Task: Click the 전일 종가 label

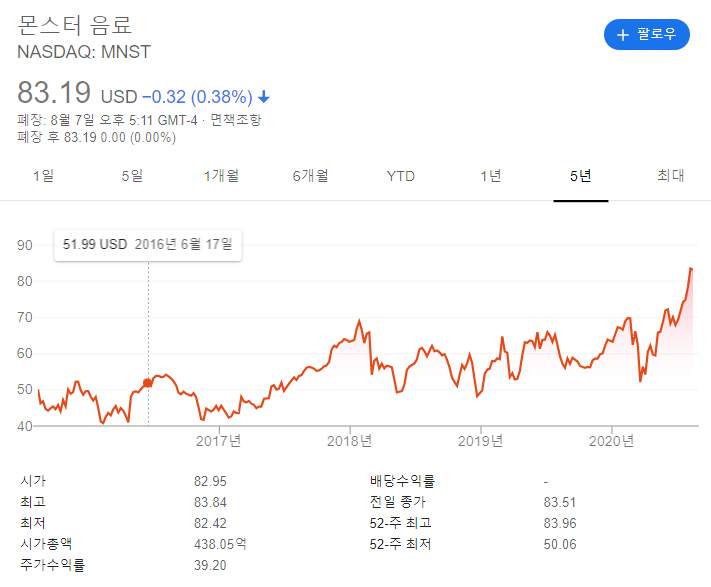Action: click(398, 502)
